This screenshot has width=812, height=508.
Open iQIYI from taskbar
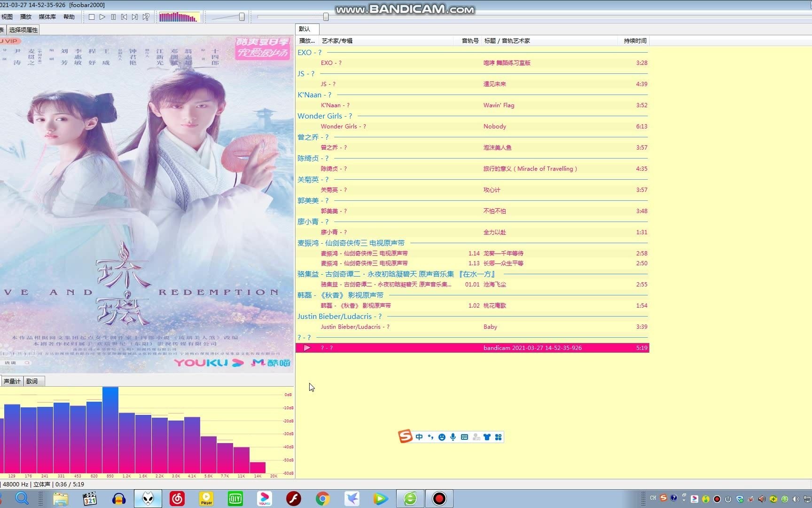235,499
